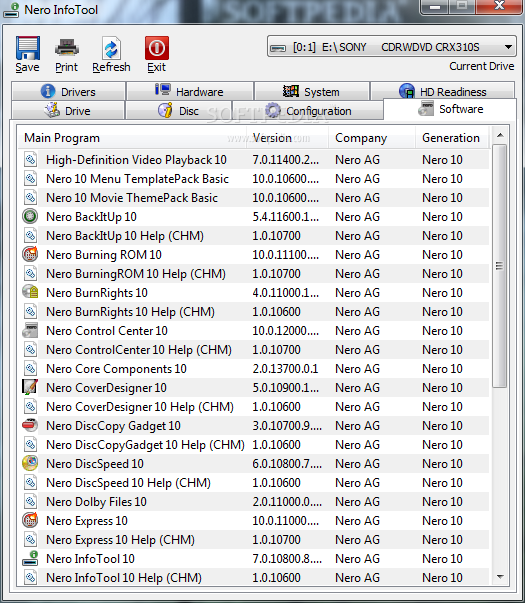
Task: Switch to the Disc tab
Action: [179, 111]
